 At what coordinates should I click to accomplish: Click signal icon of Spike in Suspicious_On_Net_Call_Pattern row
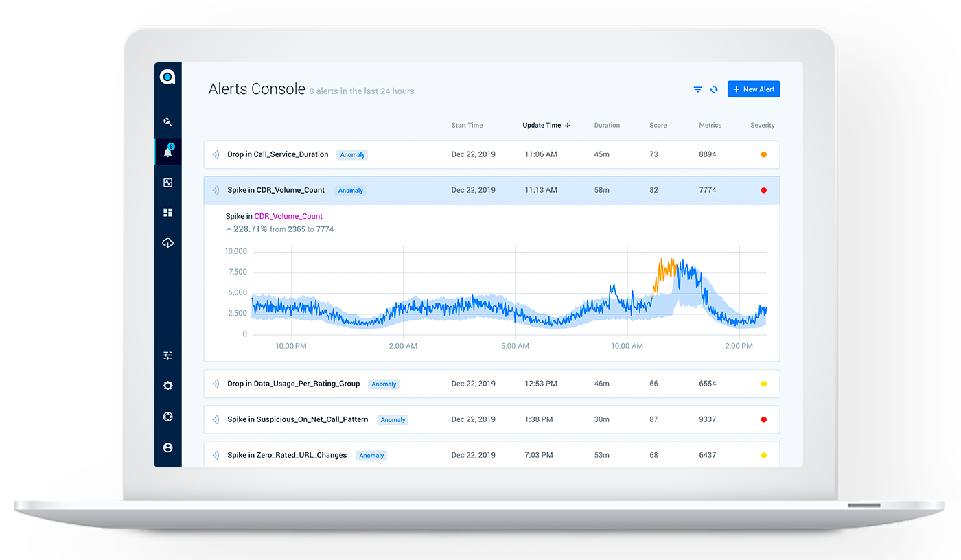click(216, 419)
